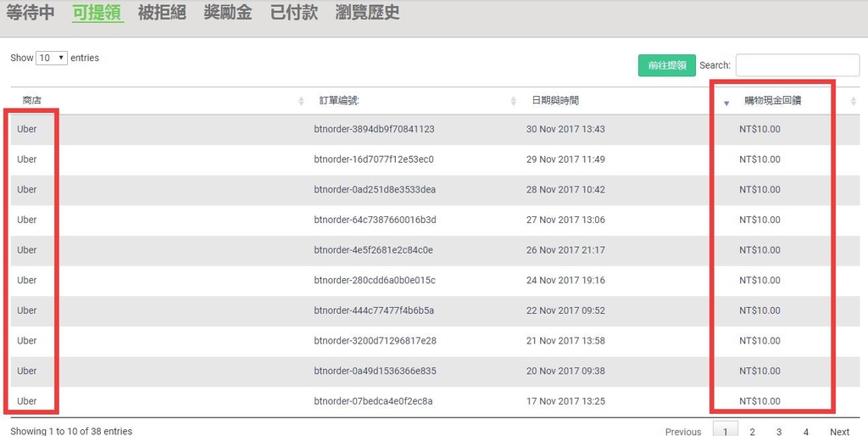Click the date 21 Nov 2017 13:58
The width and height of the screenshot is (868, 436).
pos(565,341)
